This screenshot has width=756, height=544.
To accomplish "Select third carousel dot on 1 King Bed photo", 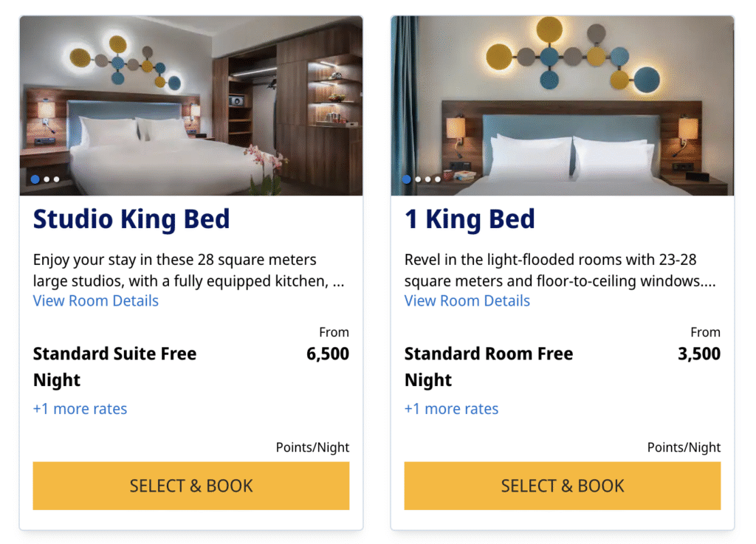I will [427, 179].
